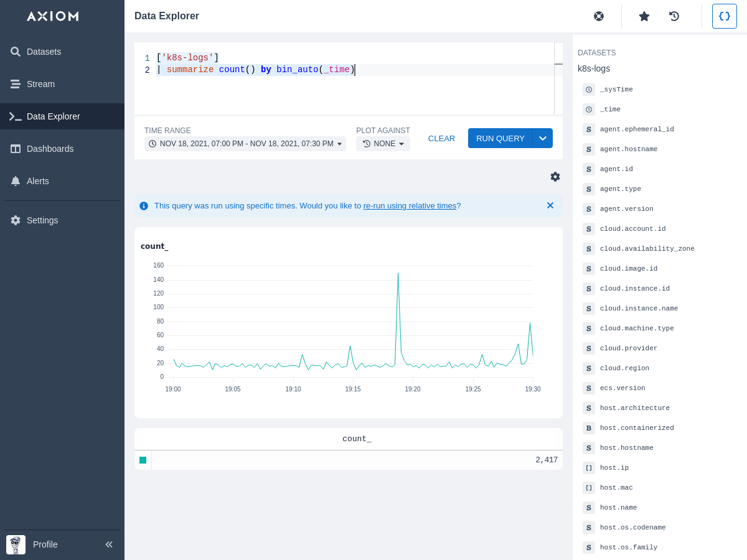Open chart settings gear icon
The height and width of the screenshot is (560, 747).
click(x=555, y=177)
